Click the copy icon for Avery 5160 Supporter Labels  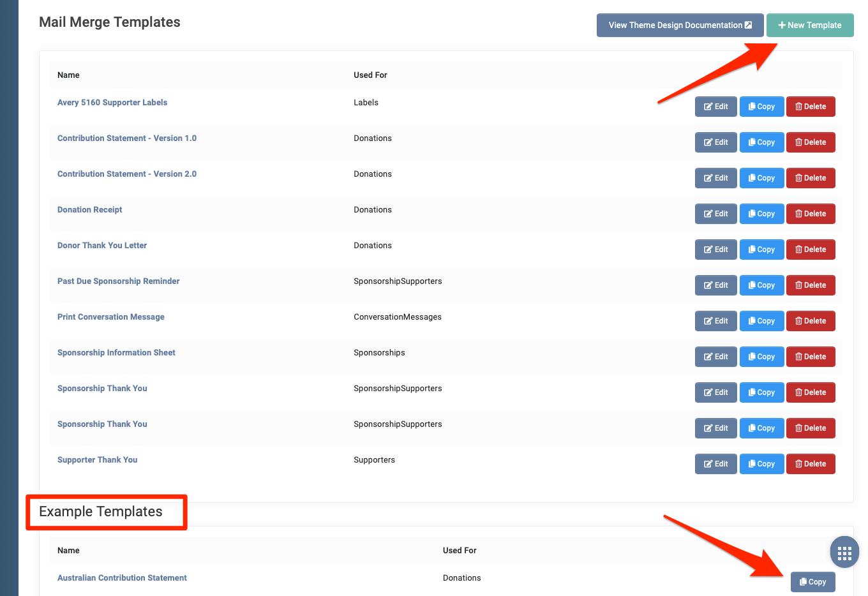pyautogui.click(x=753, y=107)
